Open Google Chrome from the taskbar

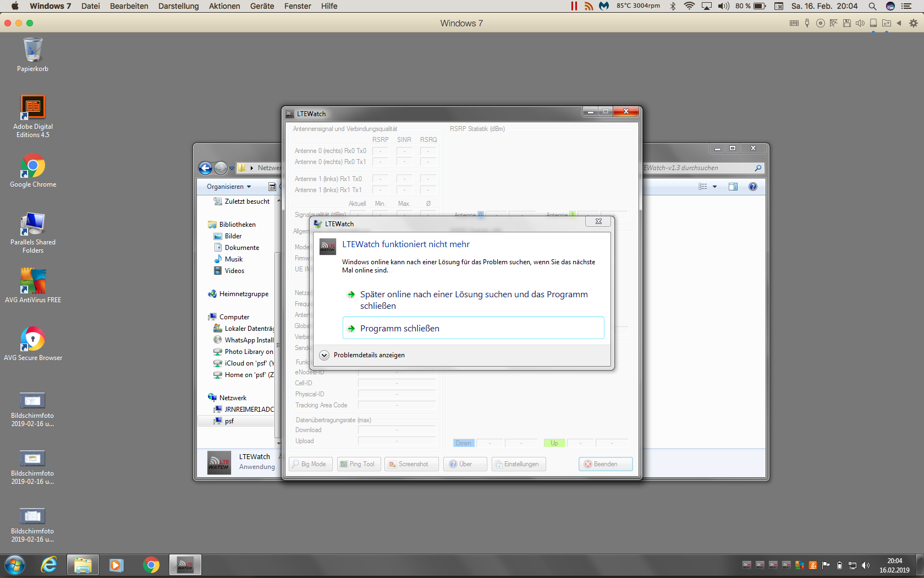tap(151, 565)
